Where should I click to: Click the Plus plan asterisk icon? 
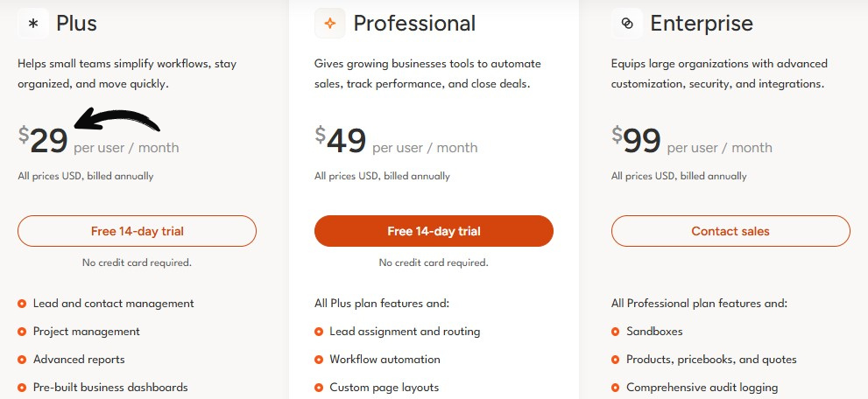33,24
